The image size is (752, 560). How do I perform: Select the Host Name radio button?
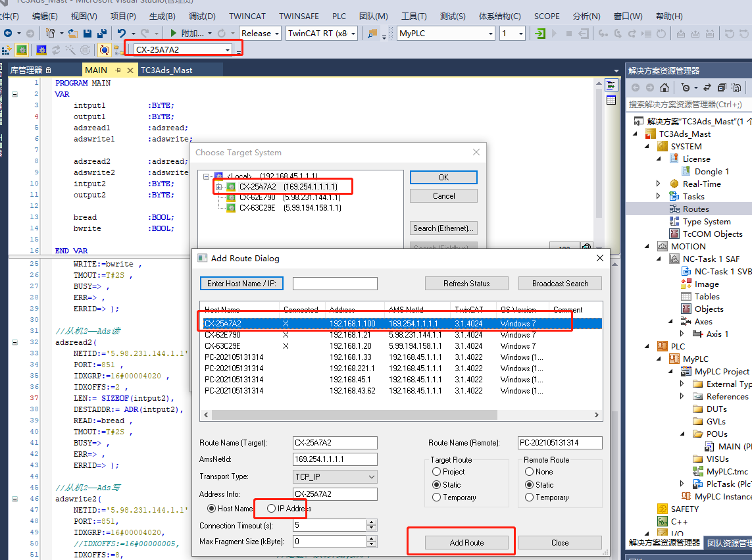(211, 508)
